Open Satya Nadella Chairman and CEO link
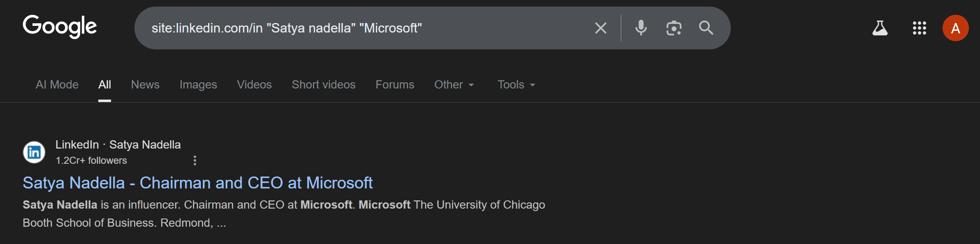 pos(198,183)
